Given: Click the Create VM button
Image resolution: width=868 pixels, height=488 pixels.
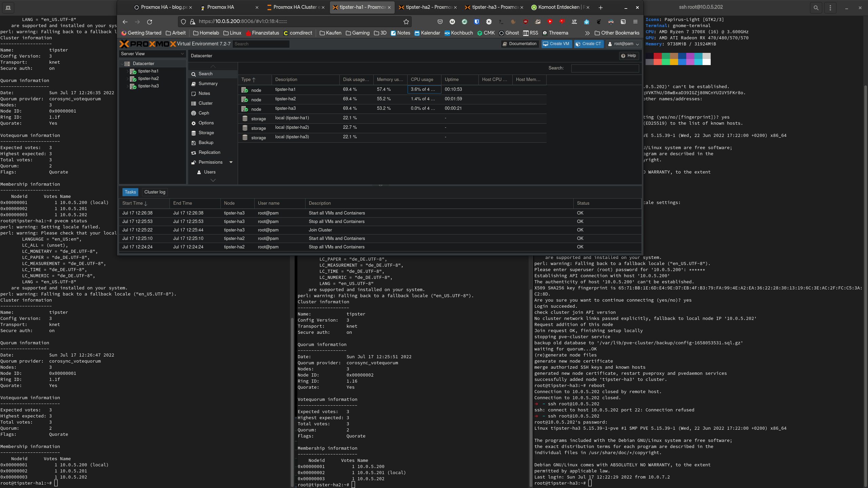Looking at the screenshot, I should click(556, 44).
